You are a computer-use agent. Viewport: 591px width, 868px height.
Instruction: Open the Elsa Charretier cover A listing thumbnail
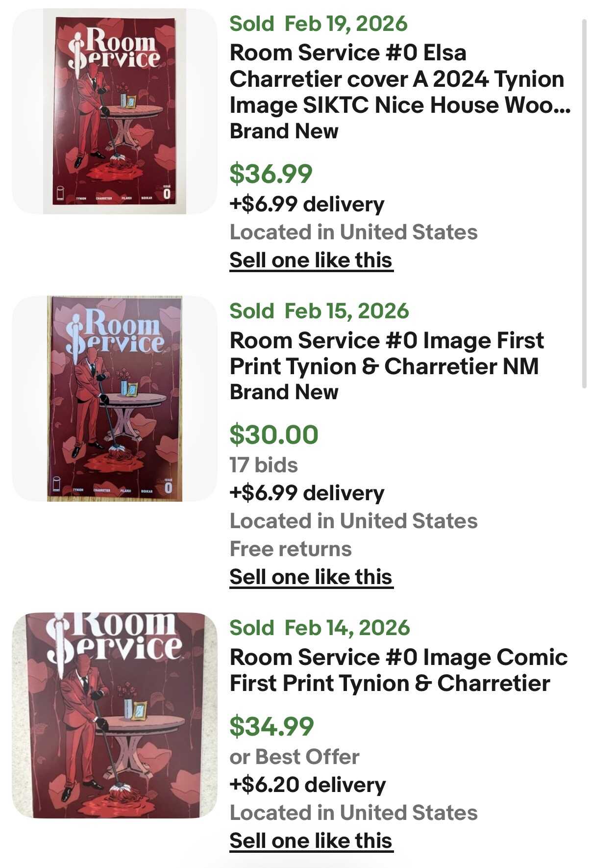click(114, 111)
